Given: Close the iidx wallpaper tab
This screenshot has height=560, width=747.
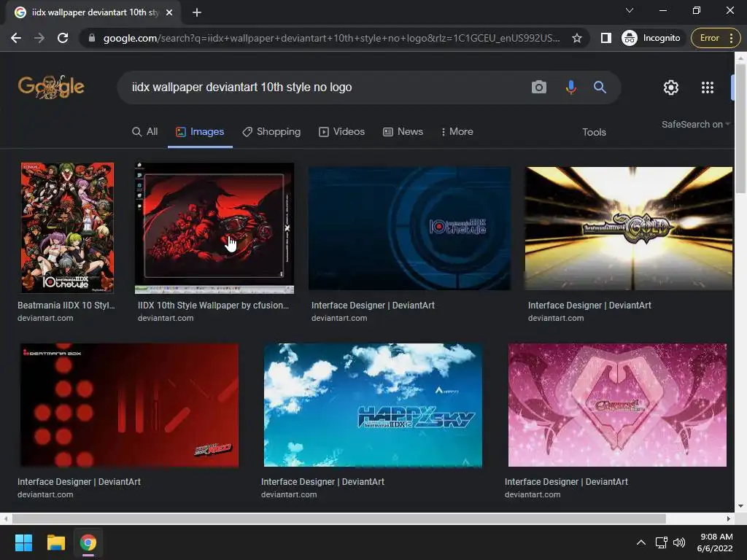Looking at the screenshot, I should (169, 12).
